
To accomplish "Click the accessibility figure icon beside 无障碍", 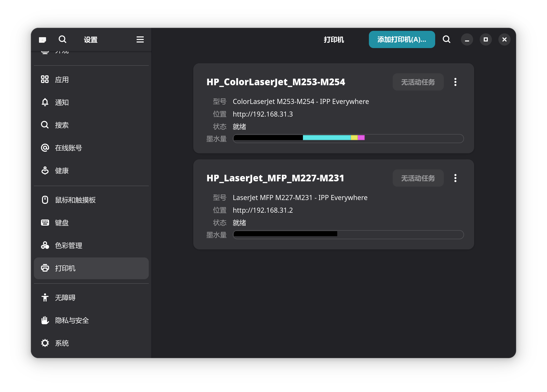I will 45,297.
